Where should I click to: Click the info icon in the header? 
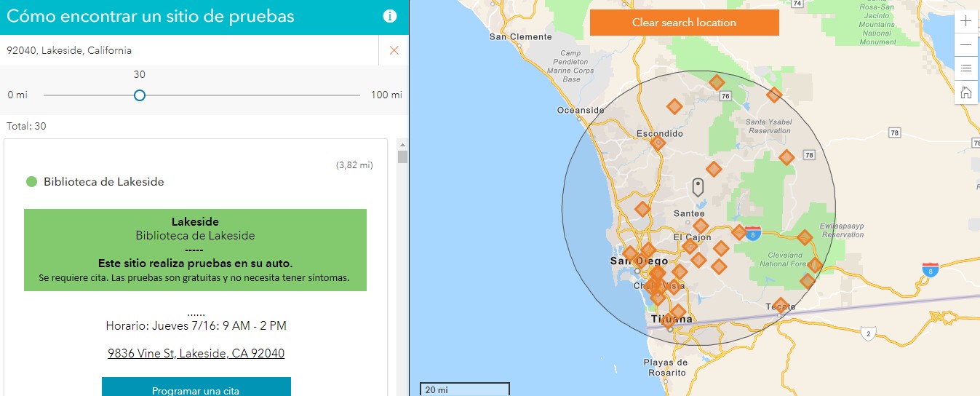390,17
